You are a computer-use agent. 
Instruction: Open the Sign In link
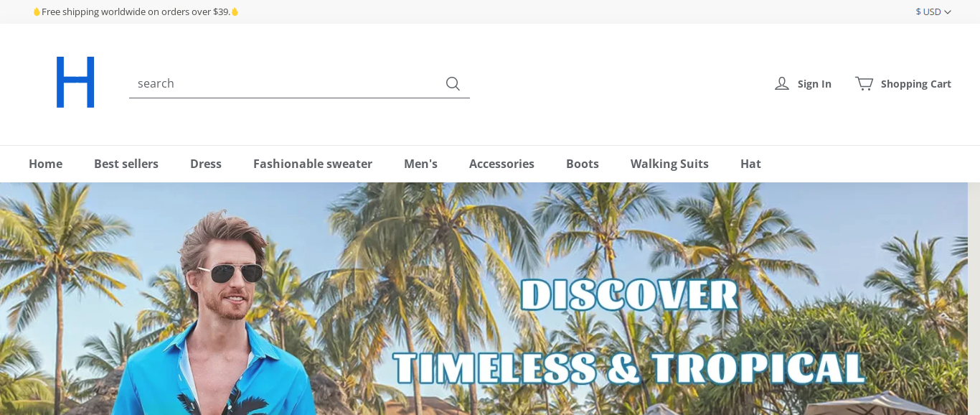(x=814, y=83)
